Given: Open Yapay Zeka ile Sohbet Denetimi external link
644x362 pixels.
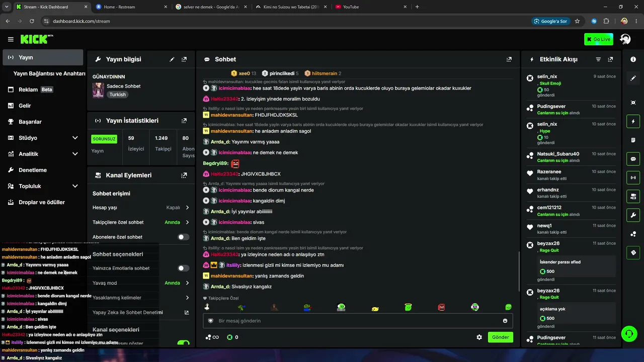Looking at the screenshot, I should coord(187,312).
